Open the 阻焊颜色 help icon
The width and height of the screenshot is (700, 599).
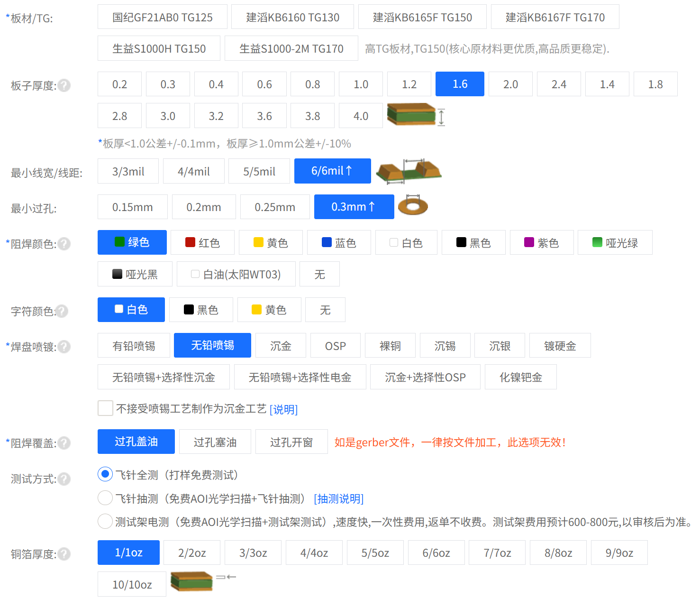tap(64, 243)
